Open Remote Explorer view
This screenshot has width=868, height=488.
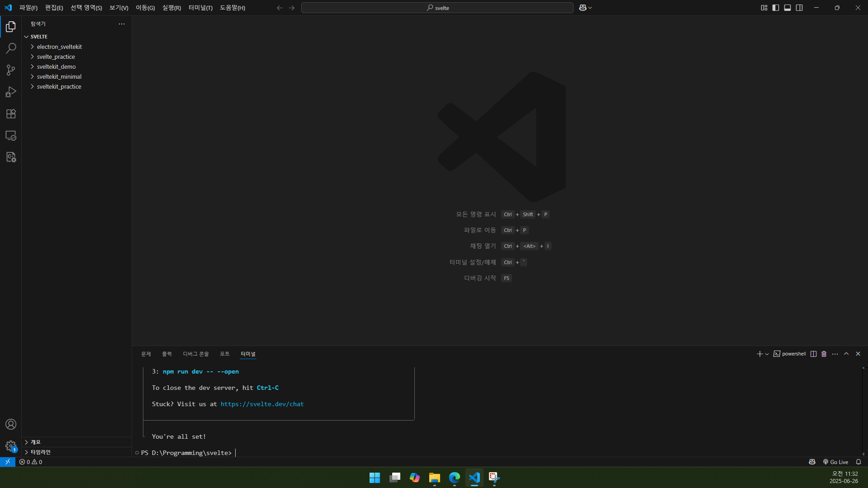[x=11, y=135]
